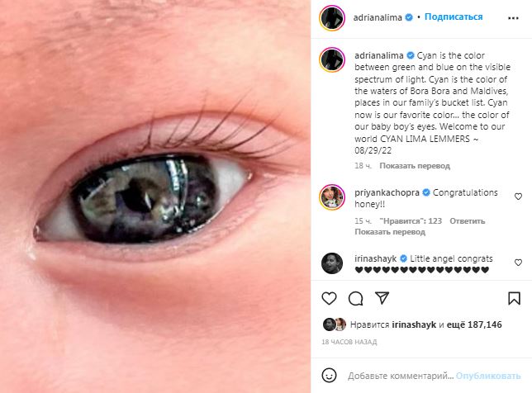The height and width of the screenshot is (393, 532).
Task: Share the post with the paper plane icon
Action: point(382,298)
